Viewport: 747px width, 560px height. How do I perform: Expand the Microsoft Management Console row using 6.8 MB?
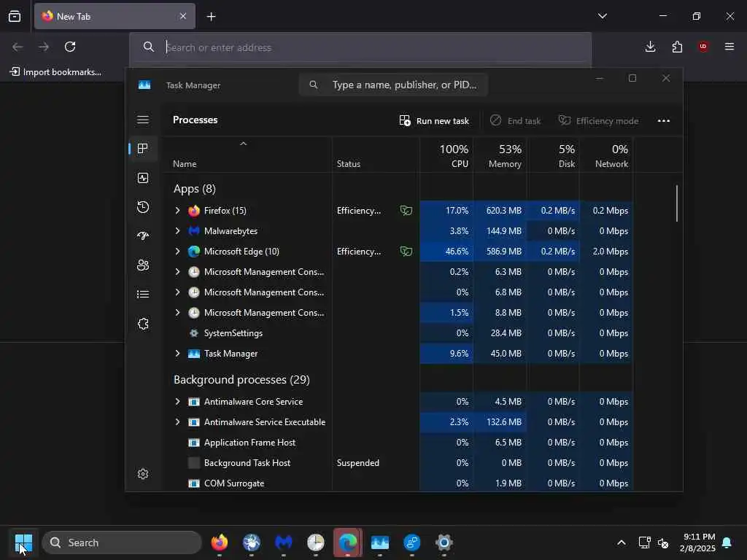[x=178, y=292]
